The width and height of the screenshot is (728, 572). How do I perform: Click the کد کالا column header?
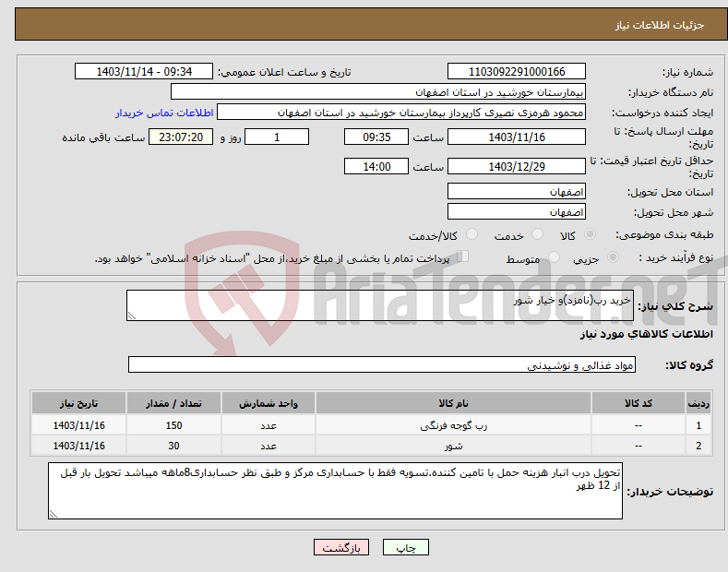tap(638, 403)
